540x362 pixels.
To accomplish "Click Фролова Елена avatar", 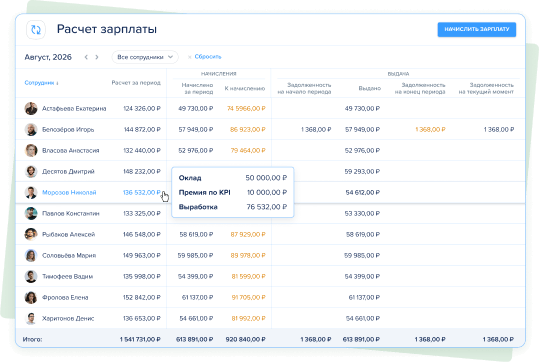I will (x=31, y=298).
